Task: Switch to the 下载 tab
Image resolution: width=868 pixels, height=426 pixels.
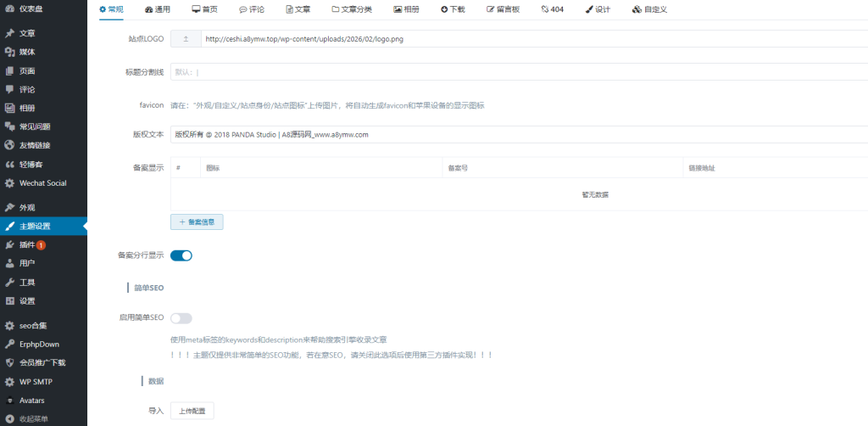Action: tap(453, 9)
